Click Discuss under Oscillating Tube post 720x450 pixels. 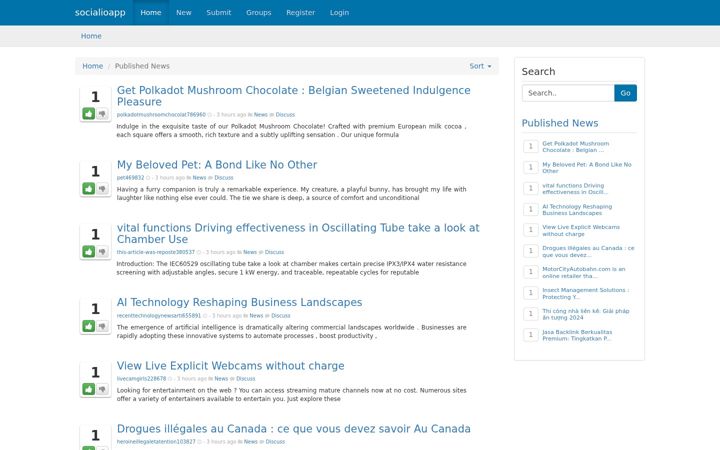275,252
